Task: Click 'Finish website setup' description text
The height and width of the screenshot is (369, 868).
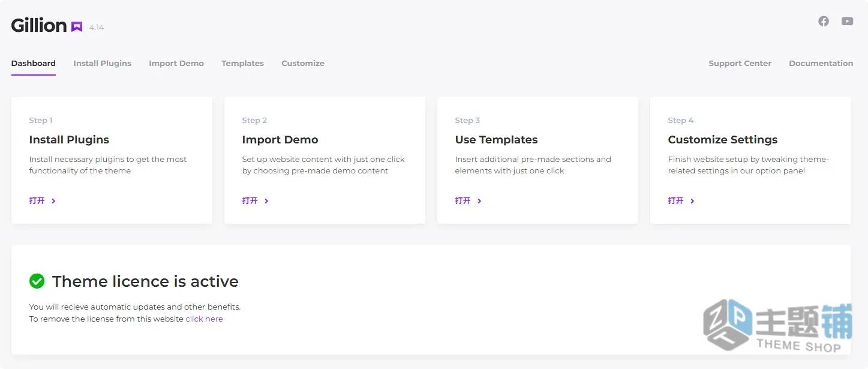Action: (x=749, y=165)
